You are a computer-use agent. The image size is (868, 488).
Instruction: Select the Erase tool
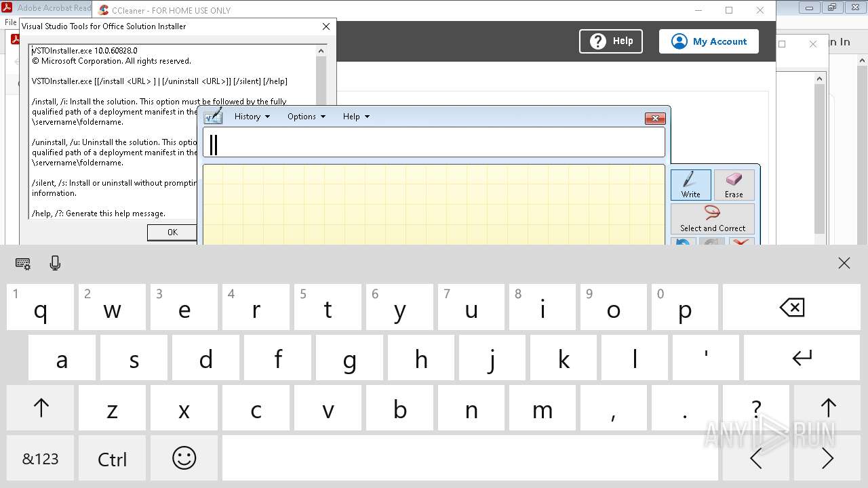[x=734, y=185]
